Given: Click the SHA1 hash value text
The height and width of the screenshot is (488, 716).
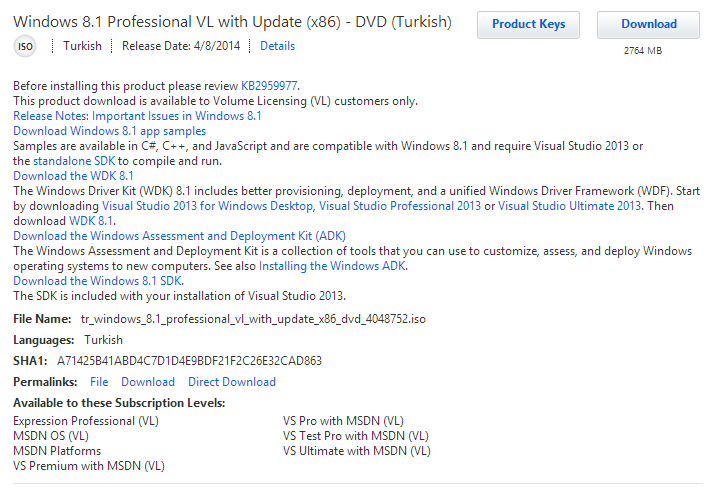Looking at the screenshot, I should point(189,361).
